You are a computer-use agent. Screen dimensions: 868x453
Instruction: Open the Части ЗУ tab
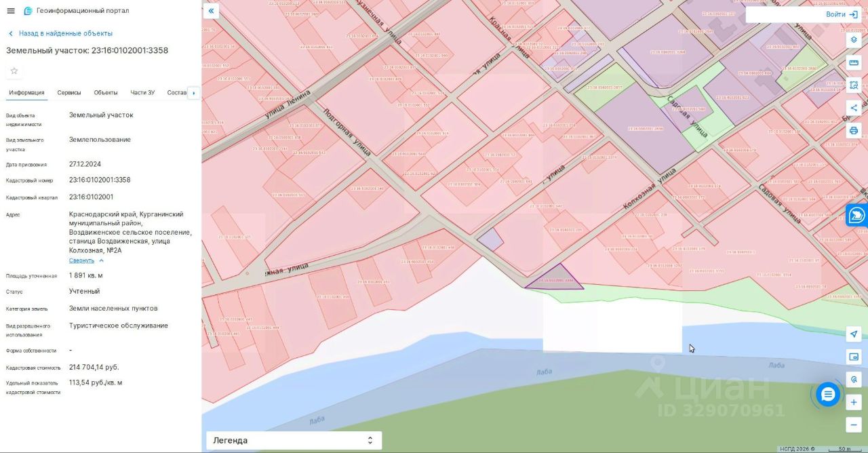tap(142, 93)
